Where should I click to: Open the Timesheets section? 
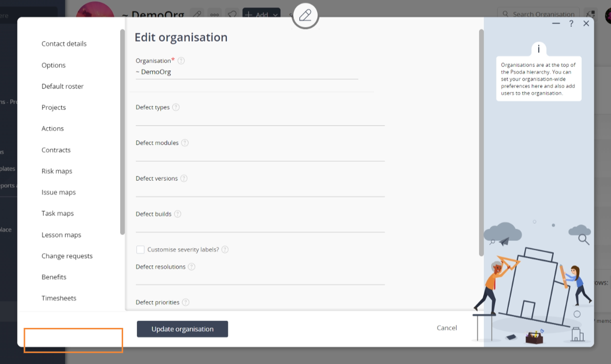point(59,298)
